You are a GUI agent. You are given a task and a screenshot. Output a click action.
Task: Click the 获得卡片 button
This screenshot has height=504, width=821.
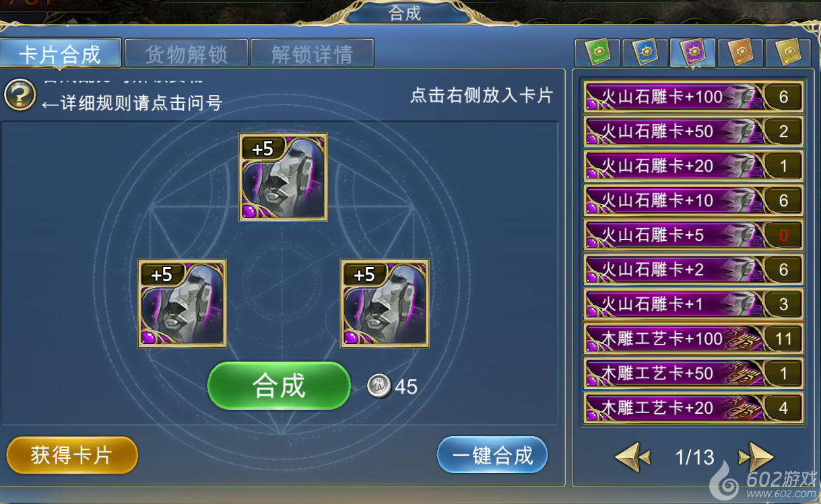(71, 456)
